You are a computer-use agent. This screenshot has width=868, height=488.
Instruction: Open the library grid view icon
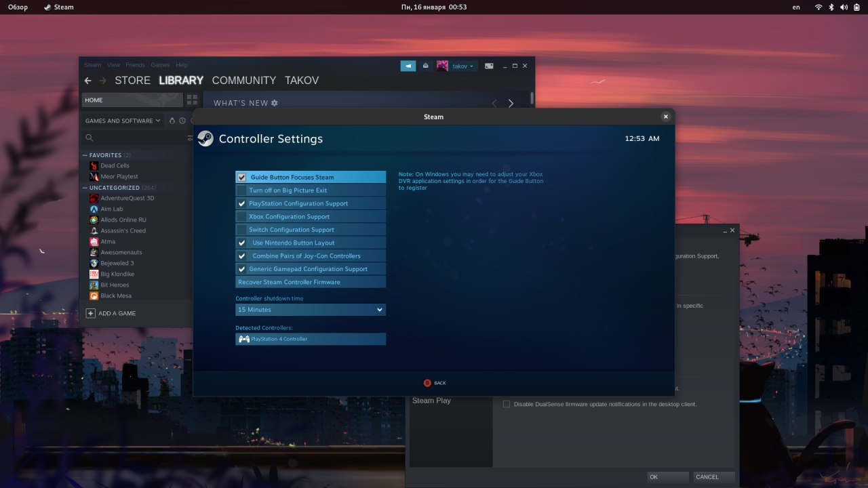192,100
